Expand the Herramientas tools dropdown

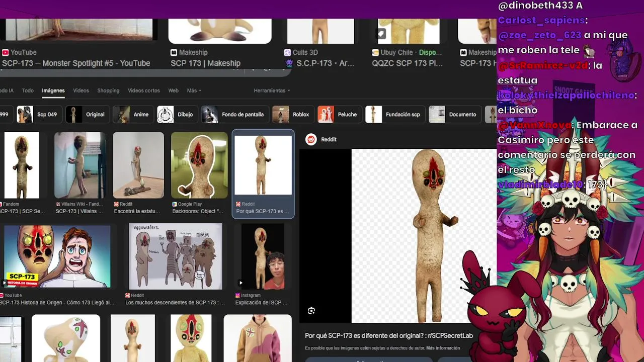(272, 90)
